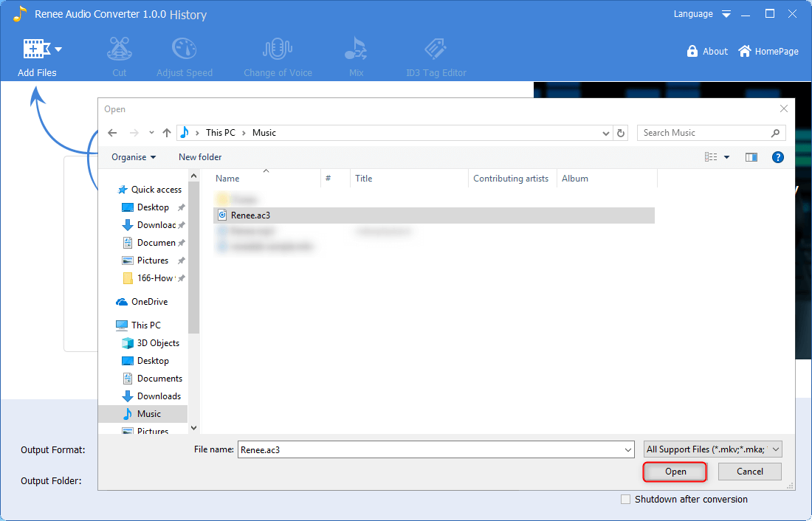Enable Shutdown after conversion checkbox

[625, 500]
